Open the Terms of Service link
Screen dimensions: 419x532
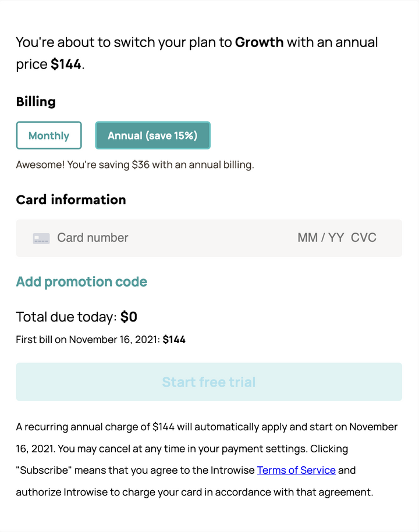coord(296,470)
